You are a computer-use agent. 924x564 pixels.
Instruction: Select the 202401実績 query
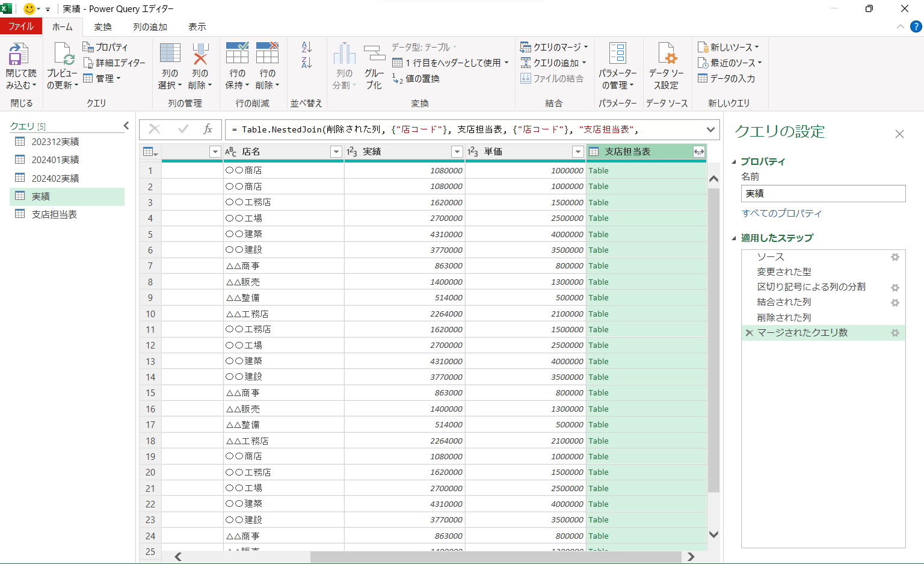click(x=67, y=160)
